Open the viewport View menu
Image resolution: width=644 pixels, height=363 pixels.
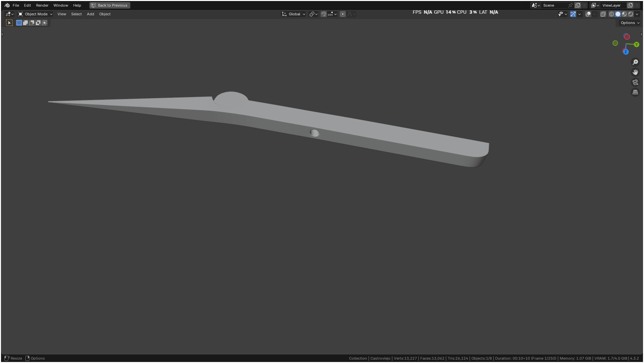[62, 14]
